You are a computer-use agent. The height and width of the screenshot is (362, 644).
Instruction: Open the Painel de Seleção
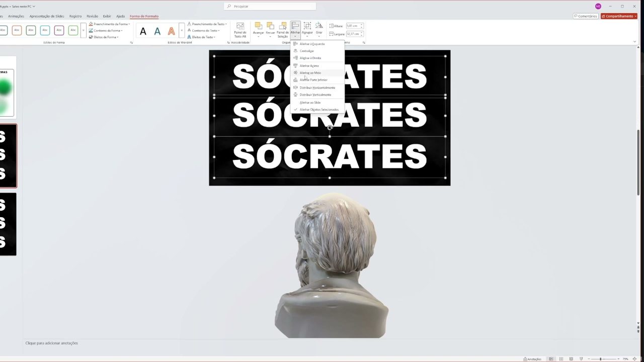[283, 30]
